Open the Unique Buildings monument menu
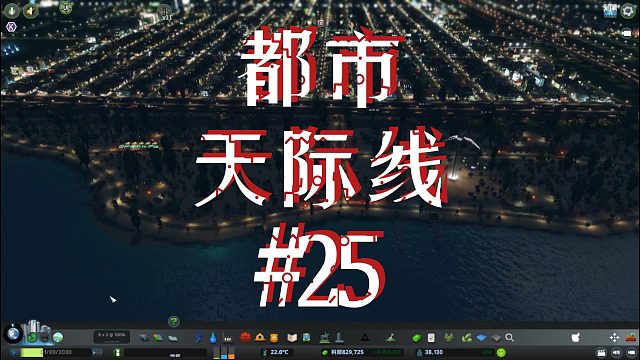The height and width of the screenshot is (360, 640). pyautogui.click(x=339, y=338)
